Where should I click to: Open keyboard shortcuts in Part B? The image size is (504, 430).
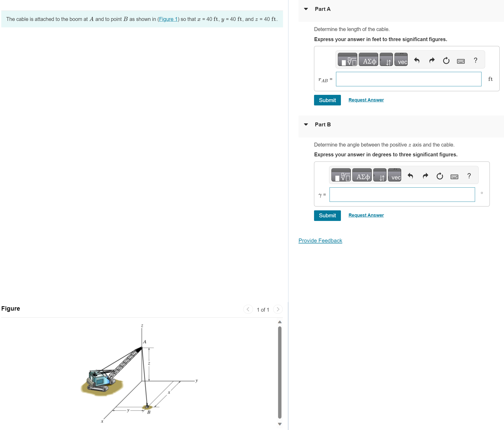pos(454,176)
